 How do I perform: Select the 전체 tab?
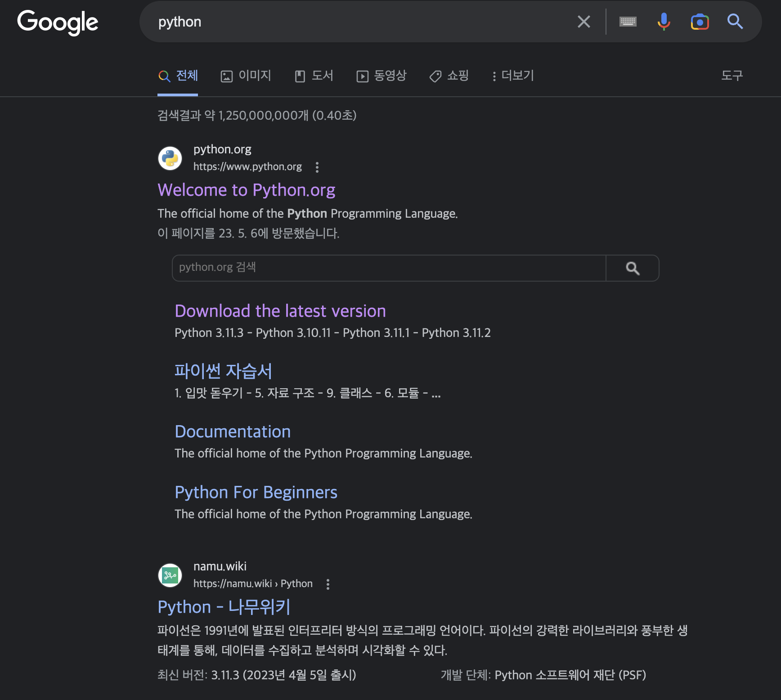[x=178, y=76]
